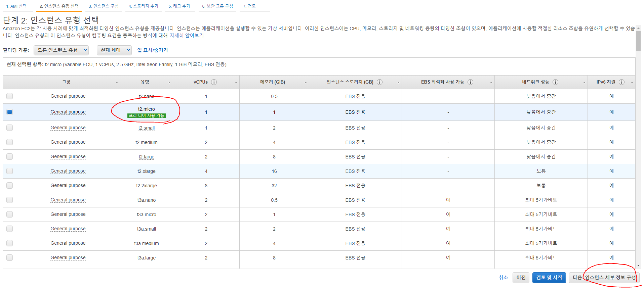Switch to 3. 인스턴스 구성 tab
644x289 pixels.
104,6
